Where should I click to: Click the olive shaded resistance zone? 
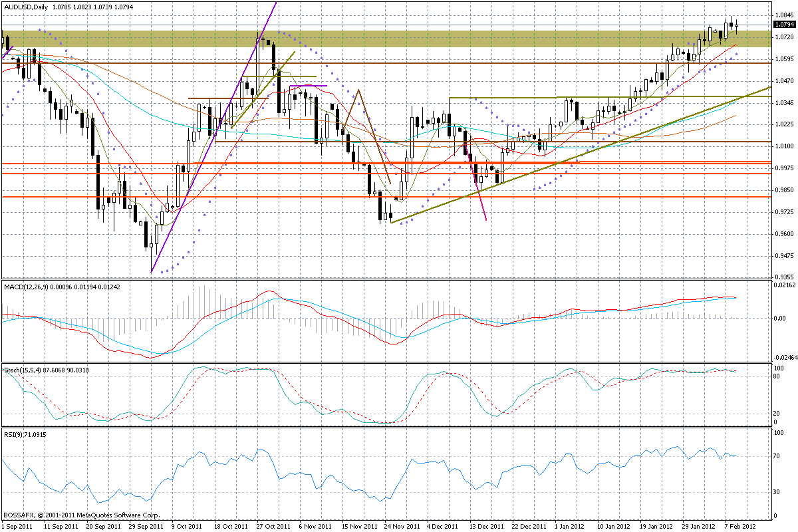point(386,38)
